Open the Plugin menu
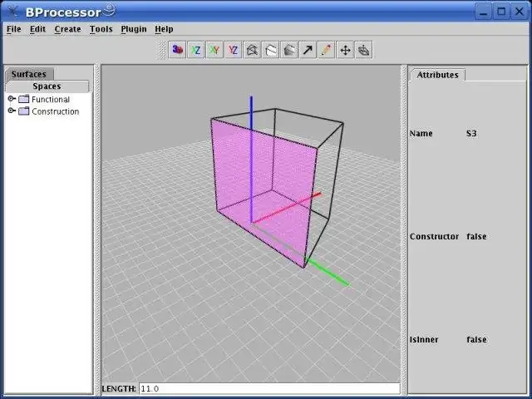The image size is (532, 399). [134, 29]
